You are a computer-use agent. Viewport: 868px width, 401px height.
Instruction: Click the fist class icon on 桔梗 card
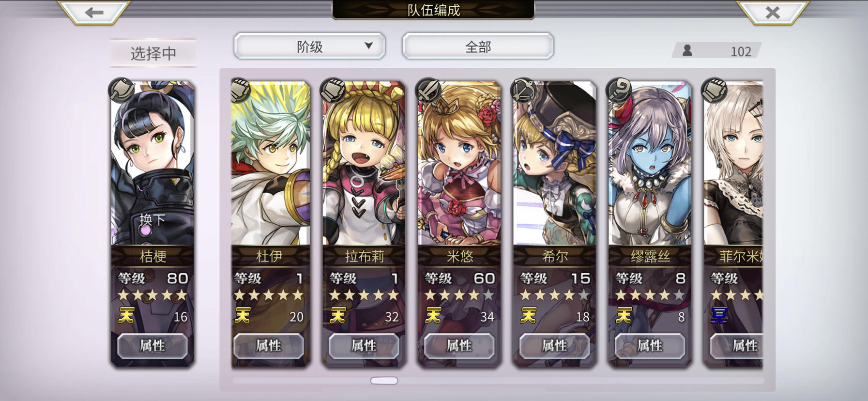pos(122,90)
